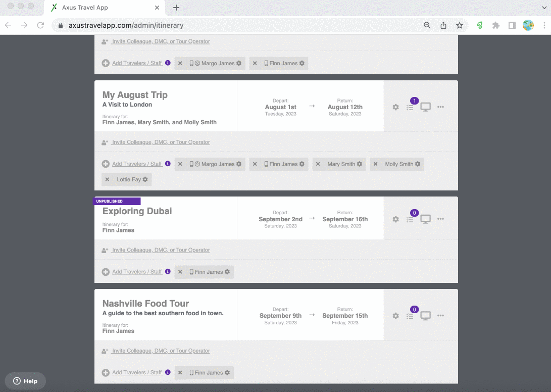
Task: Open settings gear for My August Trip
Action: [395, 107]
